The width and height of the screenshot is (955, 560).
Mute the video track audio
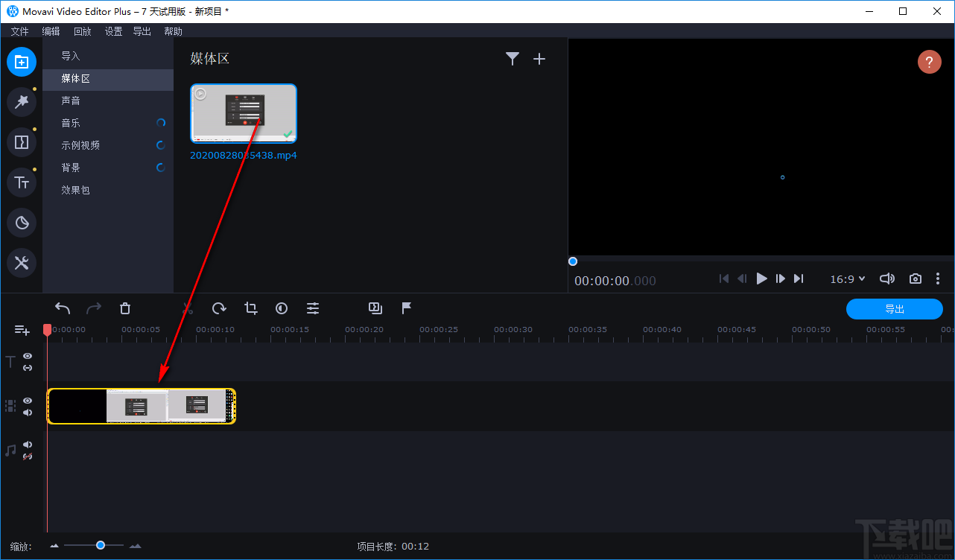point(28,413)
